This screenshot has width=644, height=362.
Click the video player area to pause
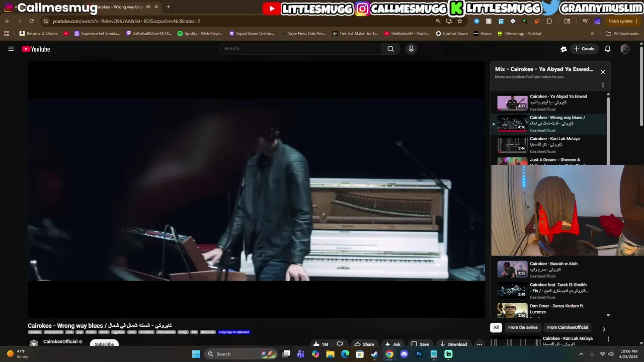(256, 189)
